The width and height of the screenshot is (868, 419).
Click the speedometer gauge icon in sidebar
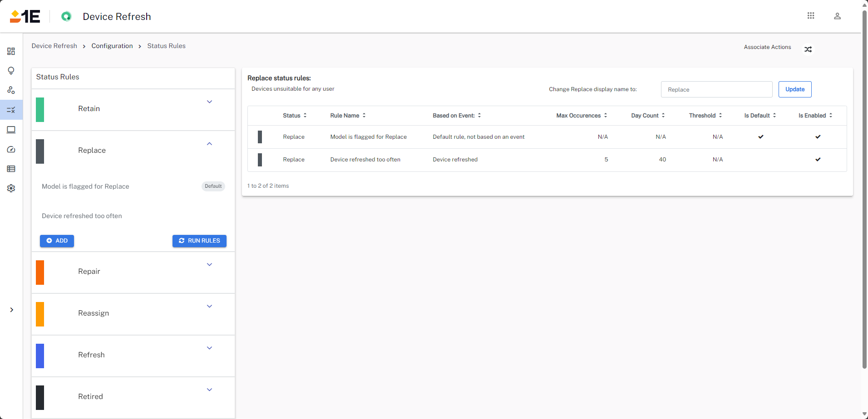11,150
